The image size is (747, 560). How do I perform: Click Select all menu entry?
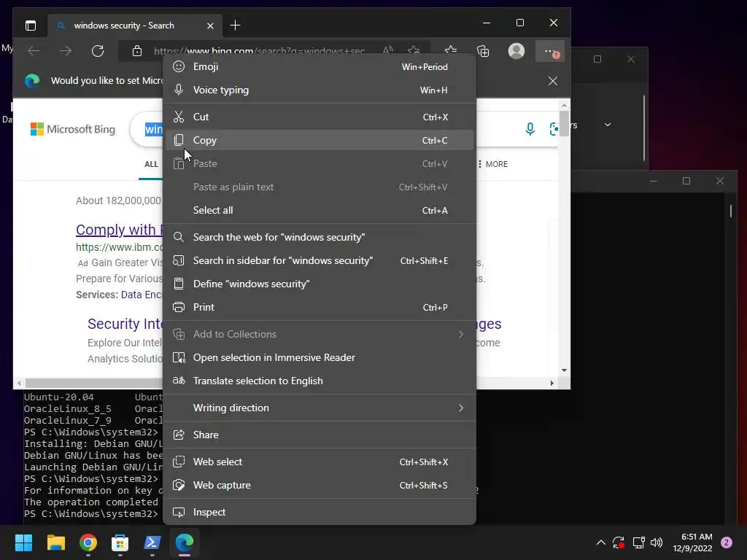[320, 211]
